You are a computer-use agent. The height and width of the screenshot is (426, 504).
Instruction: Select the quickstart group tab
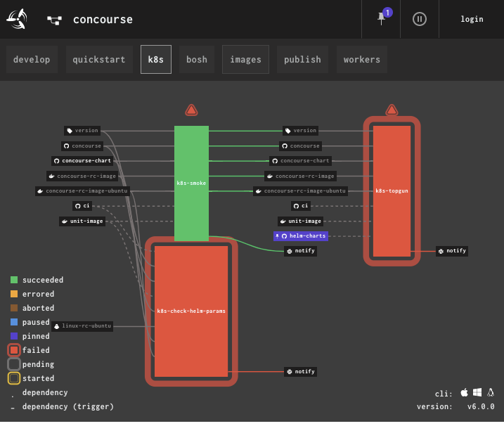click(x=99, y=60)
